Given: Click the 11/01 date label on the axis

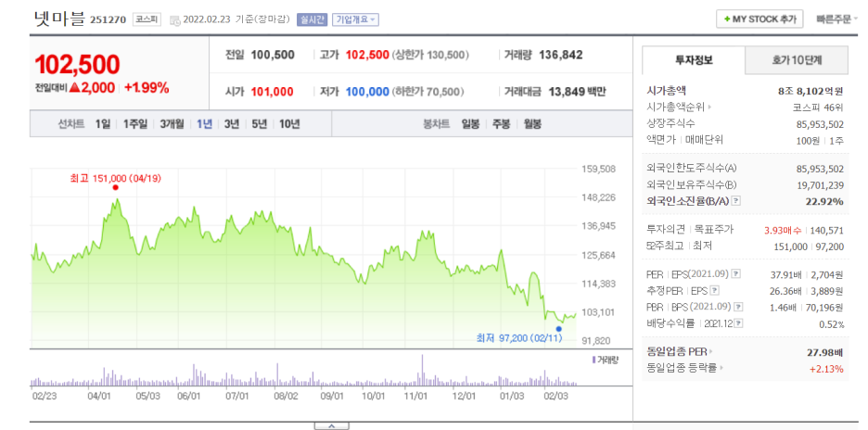Looking at the screenshot, I should 416,397.
